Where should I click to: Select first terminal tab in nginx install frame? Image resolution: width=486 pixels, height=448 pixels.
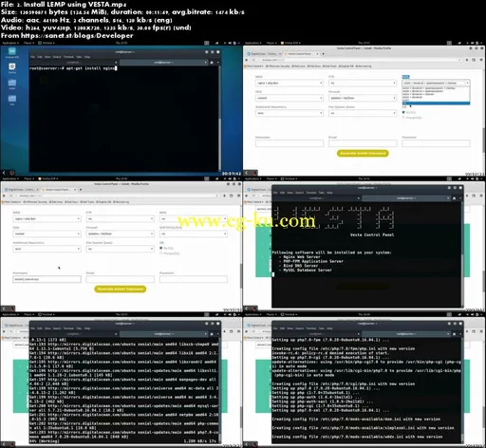coord(74,63)
